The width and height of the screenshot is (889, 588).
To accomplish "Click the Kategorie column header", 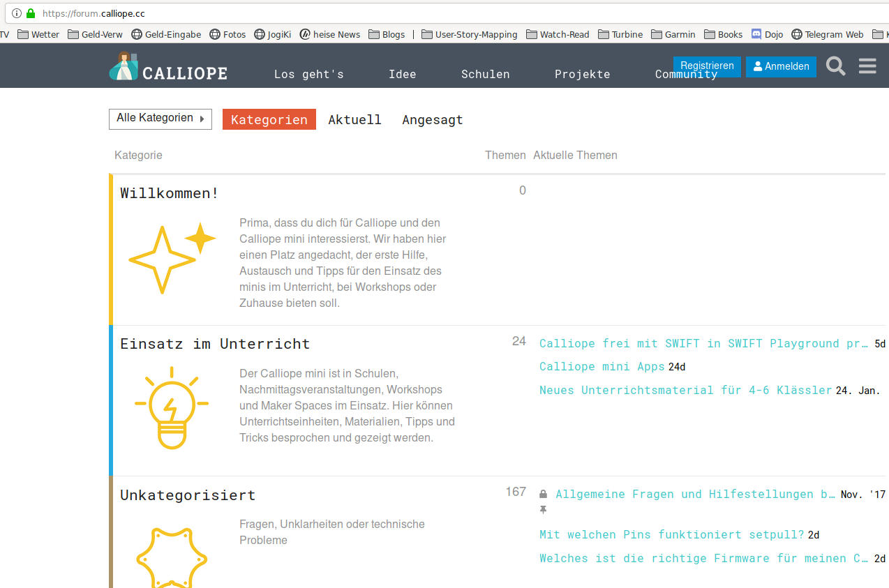I will tap(138, 155).
